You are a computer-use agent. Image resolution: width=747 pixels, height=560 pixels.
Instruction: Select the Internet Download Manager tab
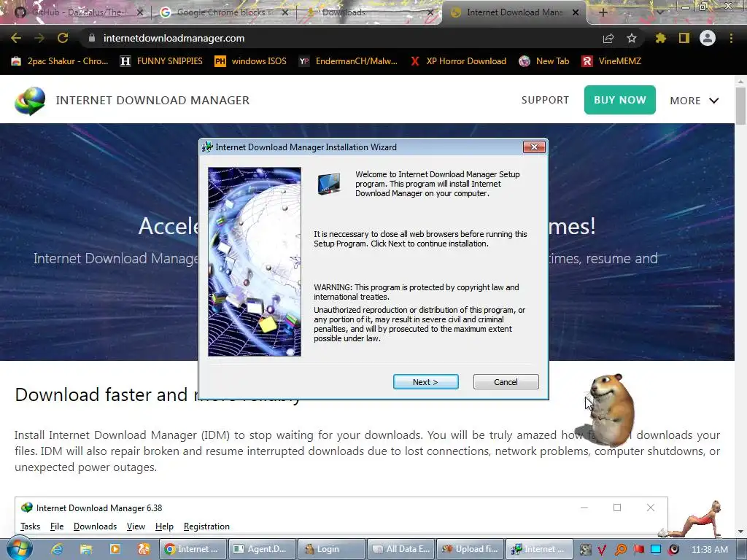514,12
